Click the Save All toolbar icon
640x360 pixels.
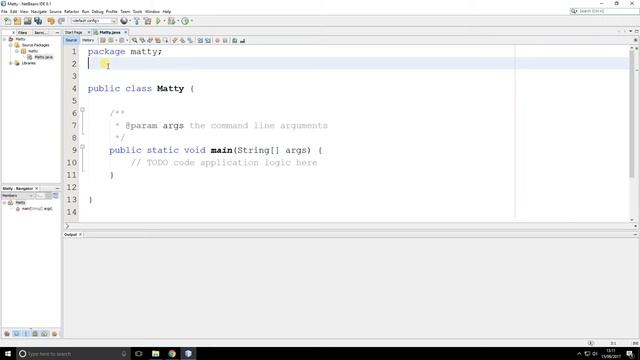coord(38,21)
